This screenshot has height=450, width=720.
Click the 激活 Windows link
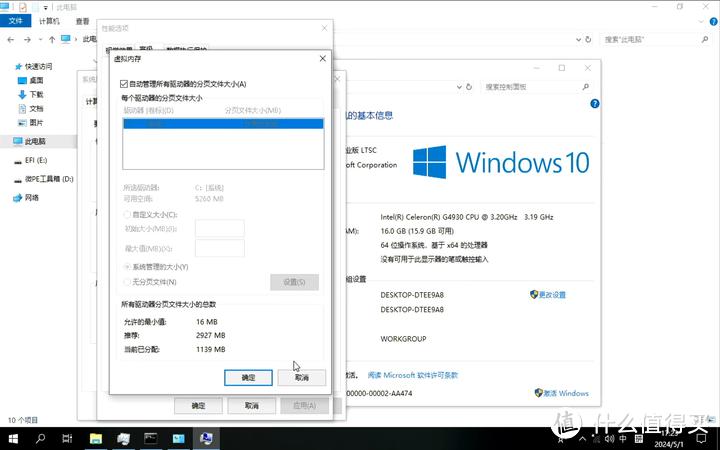(565, 393)
